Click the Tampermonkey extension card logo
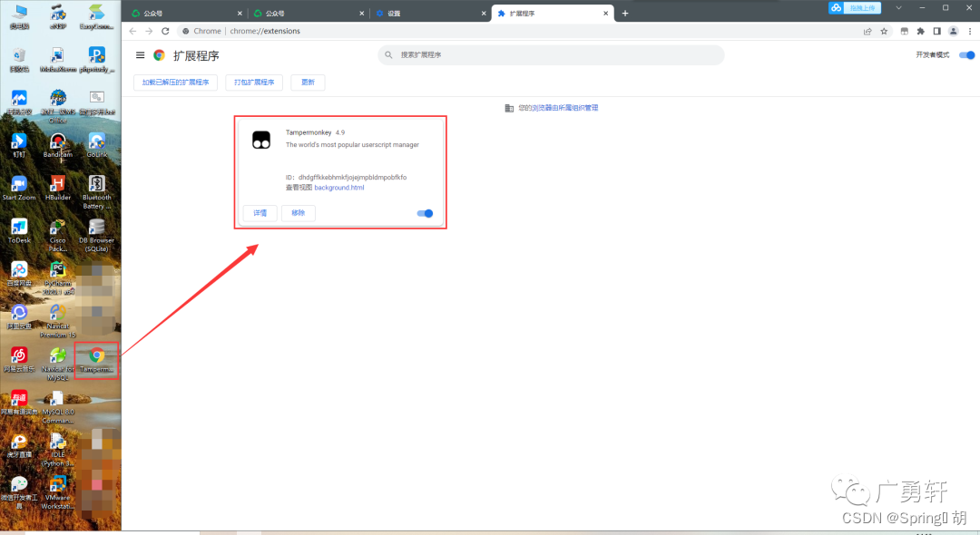Screen dimensions: 980x535 click(261, 140)
